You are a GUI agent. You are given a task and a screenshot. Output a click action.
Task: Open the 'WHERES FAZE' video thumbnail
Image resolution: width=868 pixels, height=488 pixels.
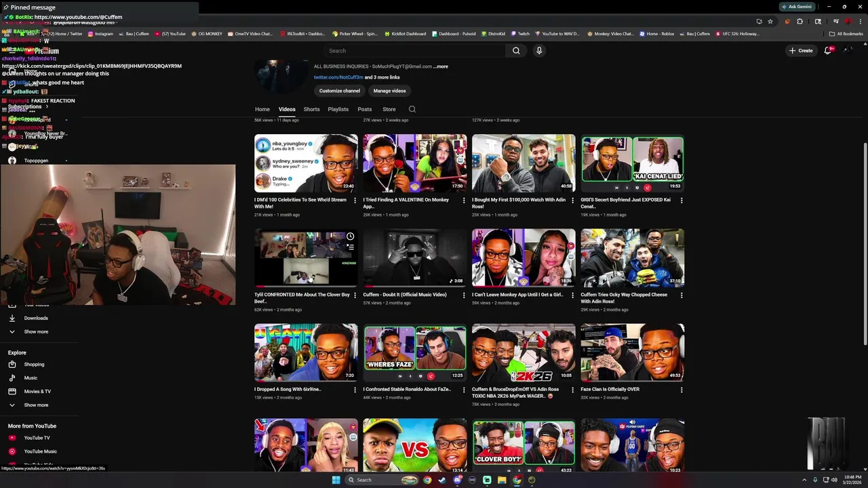pyautogui.click(x=415, y=352)
